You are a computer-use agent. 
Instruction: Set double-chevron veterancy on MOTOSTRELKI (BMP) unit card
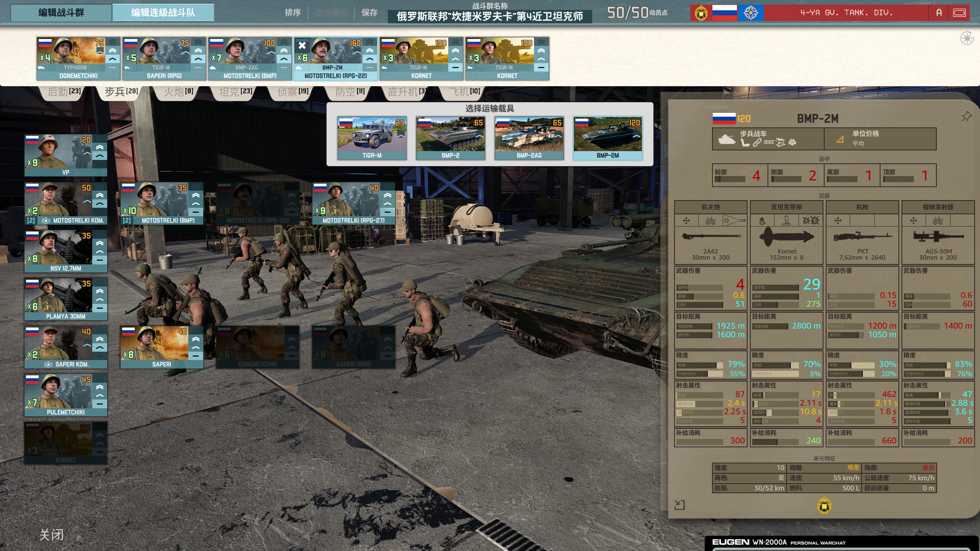[196, 195]
